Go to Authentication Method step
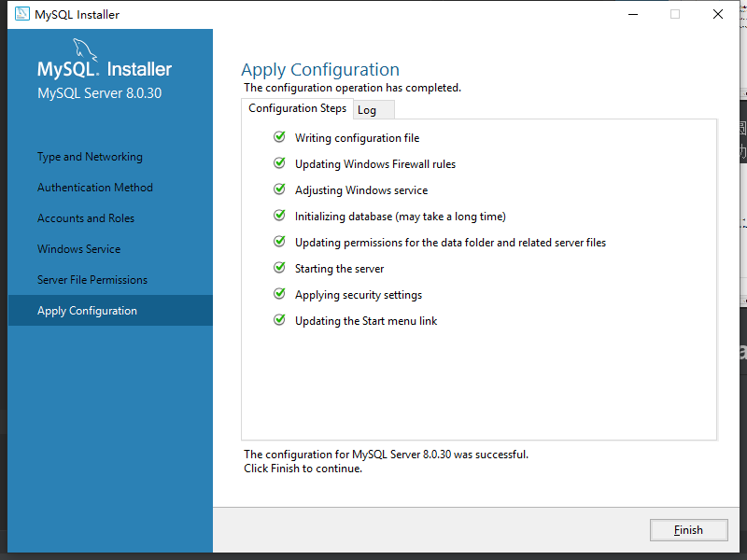Screen dimensions: 747x560 click(x=95, y=188)
